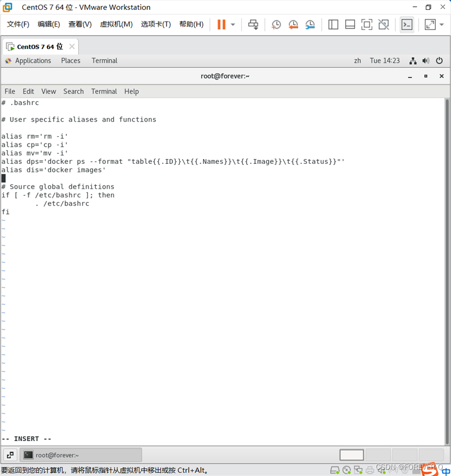Click the zh input language indicator

pos(358,61)
